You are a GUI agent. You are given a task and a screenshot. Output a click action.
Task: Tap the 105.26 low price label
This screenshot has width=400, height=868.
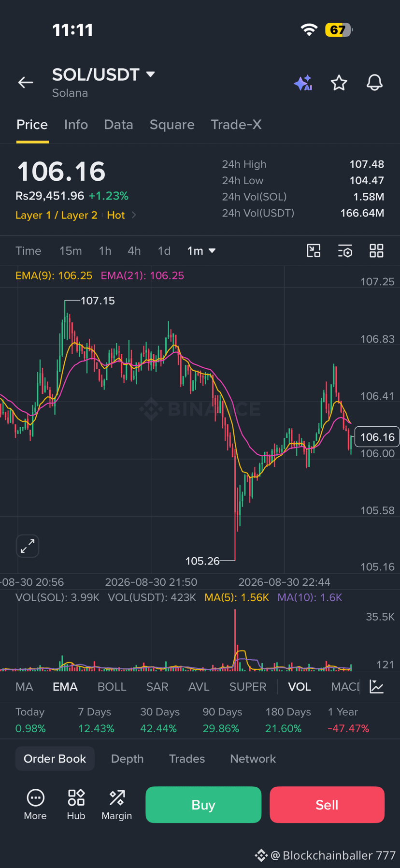point(202,561)
